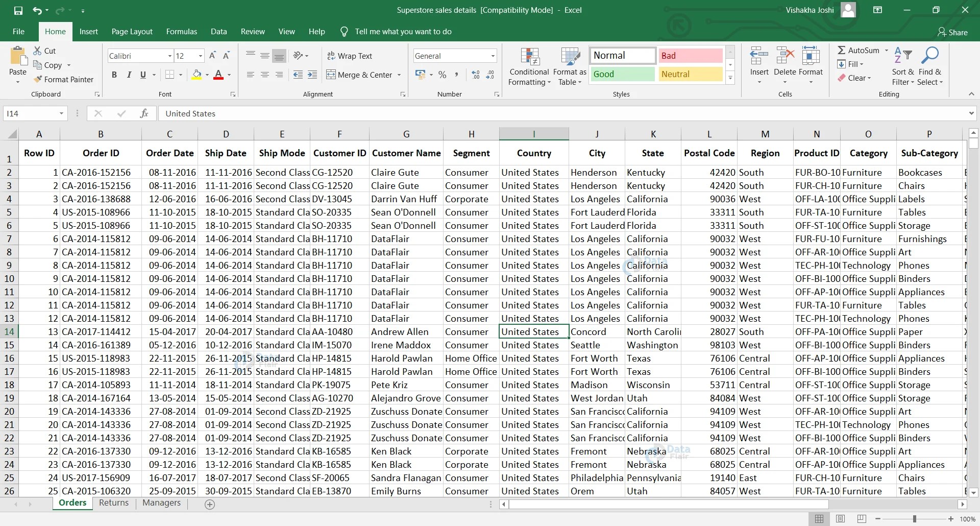
Task: Switch to the Formulas tab
Action: 181,31
